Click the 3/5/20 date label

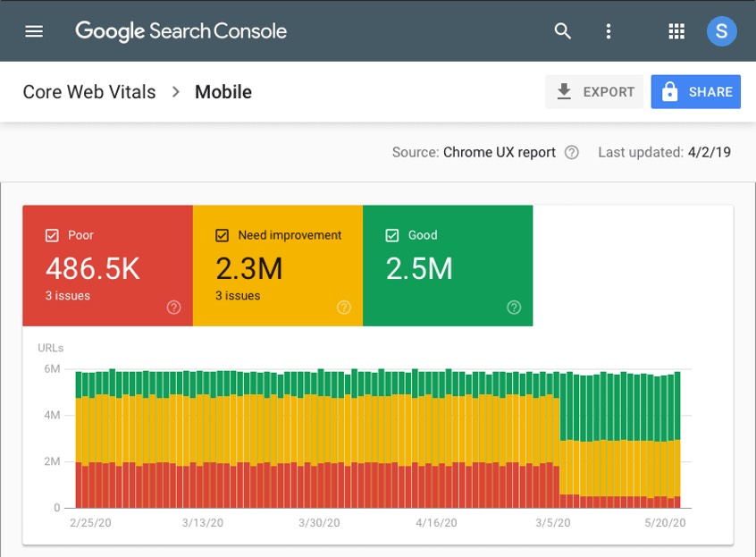[x=553, y=523]
